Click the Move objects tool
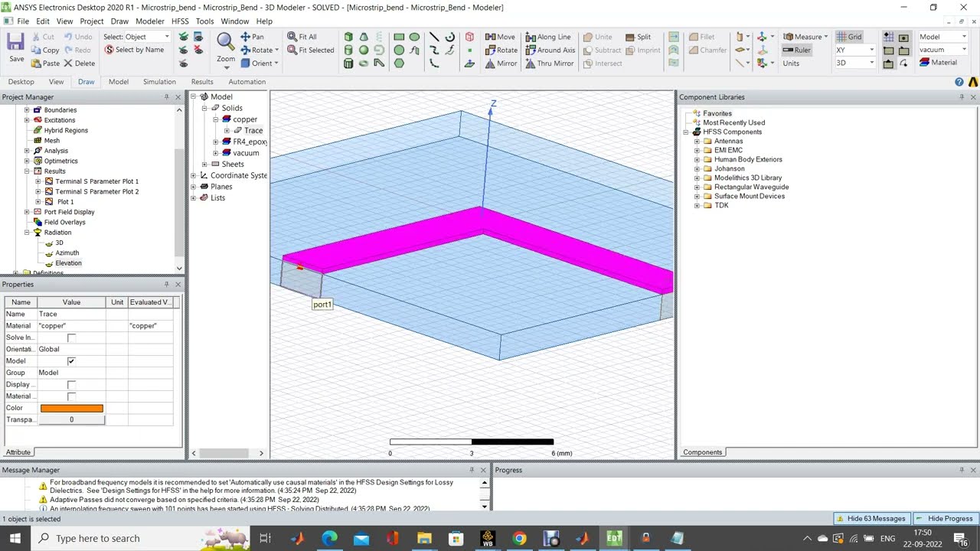This screenshot has width=980, height=551. 500,37
